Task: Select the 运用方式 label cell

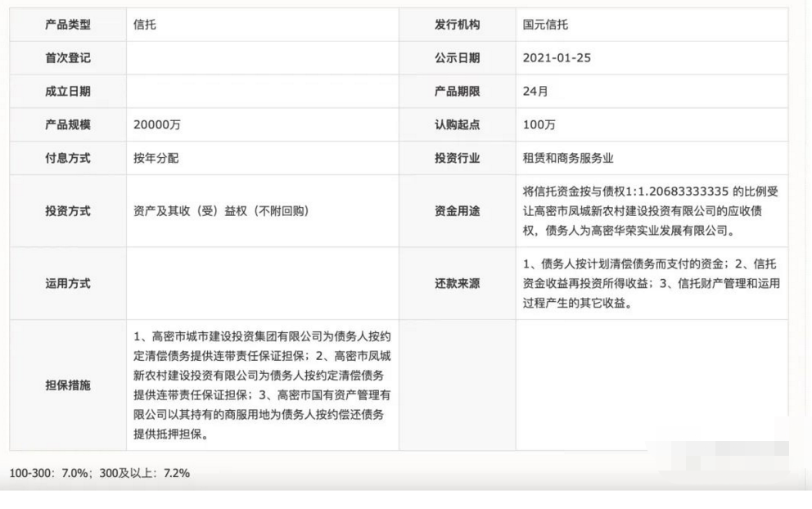Action: click(68, 283)
